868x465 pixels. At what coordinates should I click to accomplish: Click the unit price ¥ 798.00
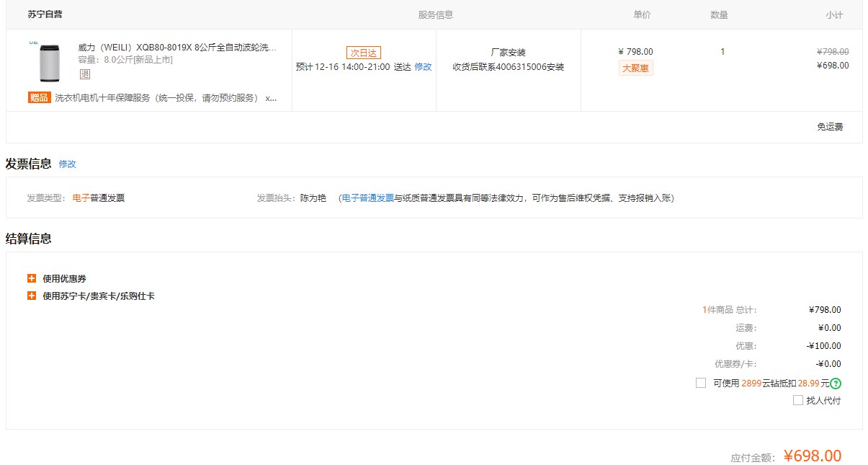pyautogui.click(x=636, y=52)
